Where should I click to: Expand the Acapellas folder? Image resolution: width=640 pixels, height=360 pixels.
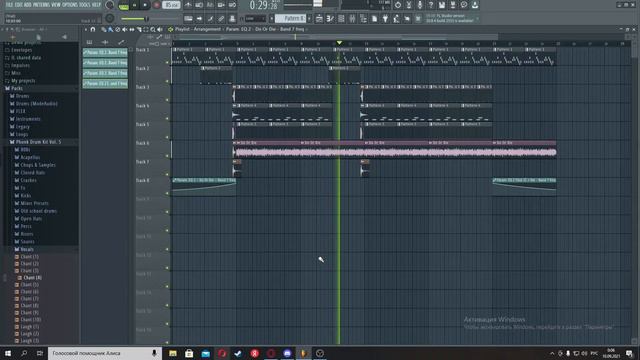pos(30,157)
